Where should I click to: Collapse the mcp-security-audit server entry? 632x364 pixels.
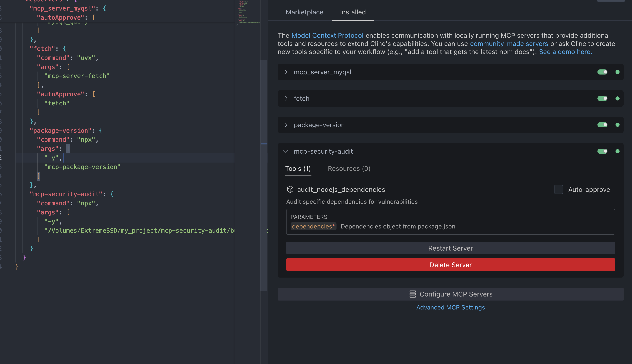tap(286, 151)
